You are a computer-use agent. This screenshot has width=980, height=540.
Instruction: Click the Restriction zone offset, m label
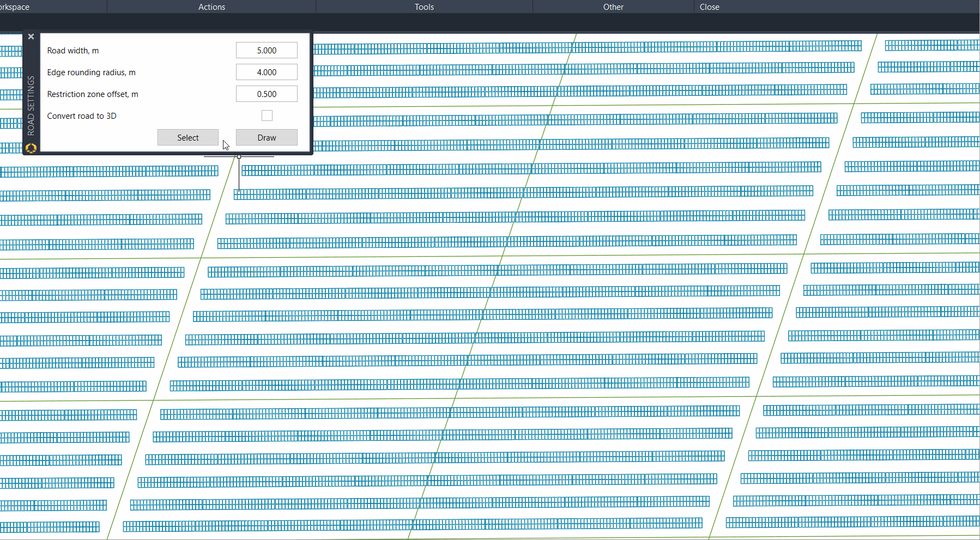pos(93,94)
